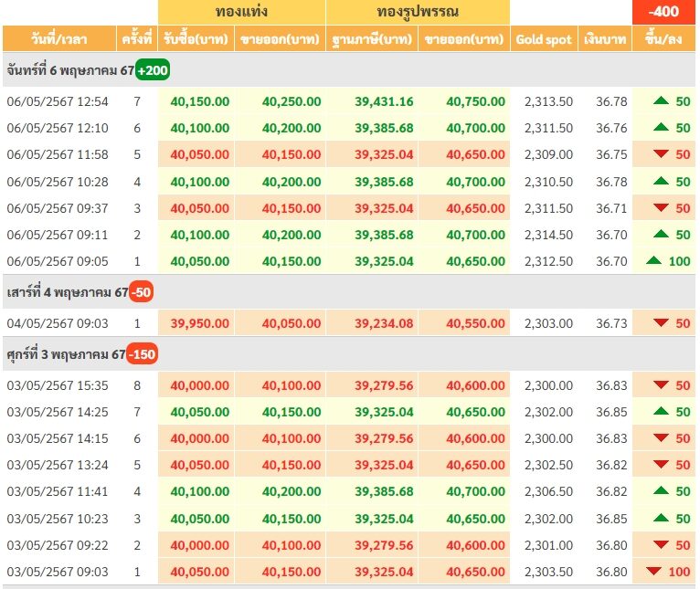
Task: Click the red -50 day badge
Action: 141,292
